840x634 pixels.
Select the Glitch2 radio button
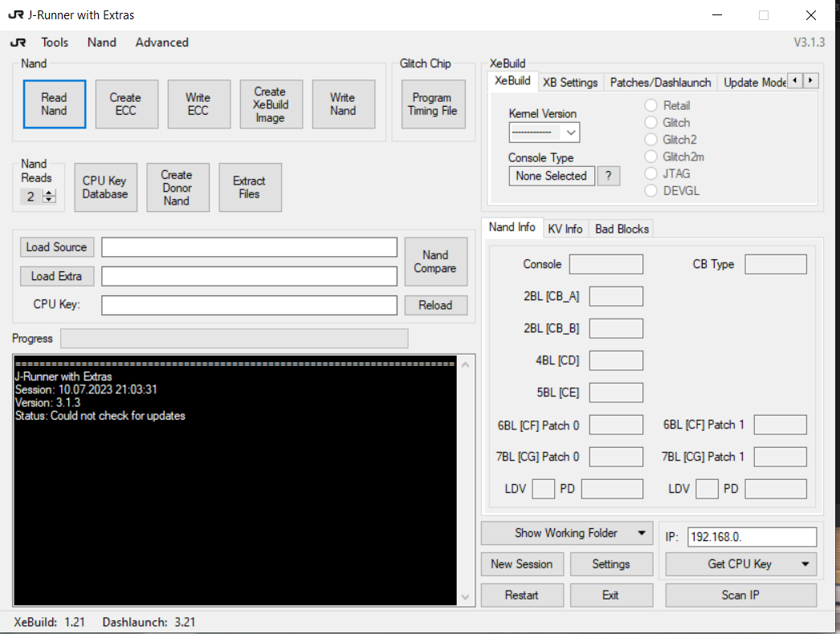point(651,140)
